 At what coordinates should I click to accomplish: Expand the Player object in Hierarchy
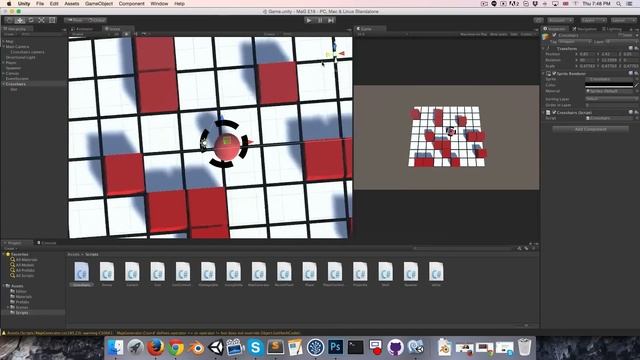tap(3, 62)
